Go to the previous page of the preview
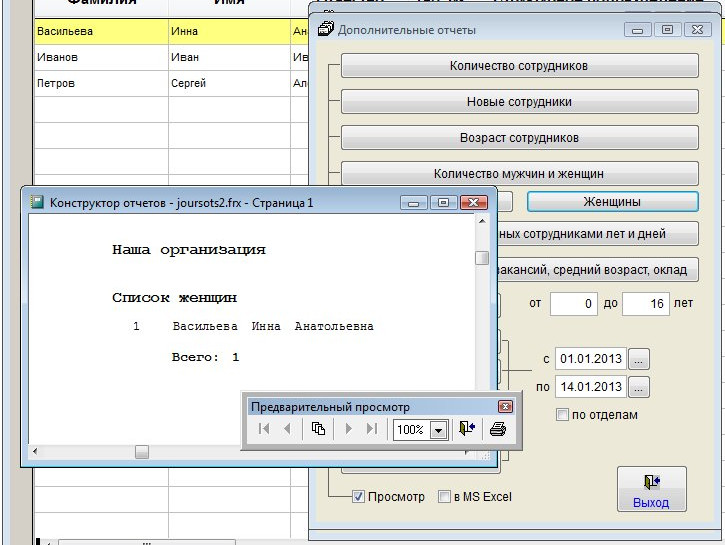The height and width of the screenshot is (545, 725). [287, 429]
